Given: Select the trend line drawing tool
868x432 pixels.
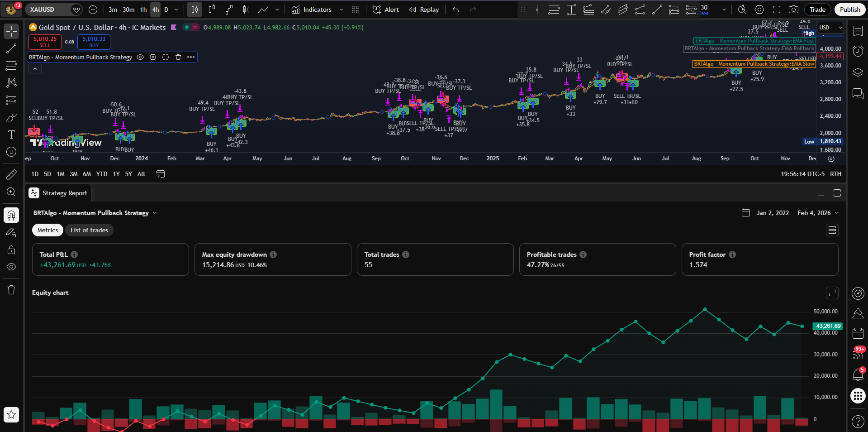Looking at the screenshot, I should pyautogui.click(x=11, y=49).
